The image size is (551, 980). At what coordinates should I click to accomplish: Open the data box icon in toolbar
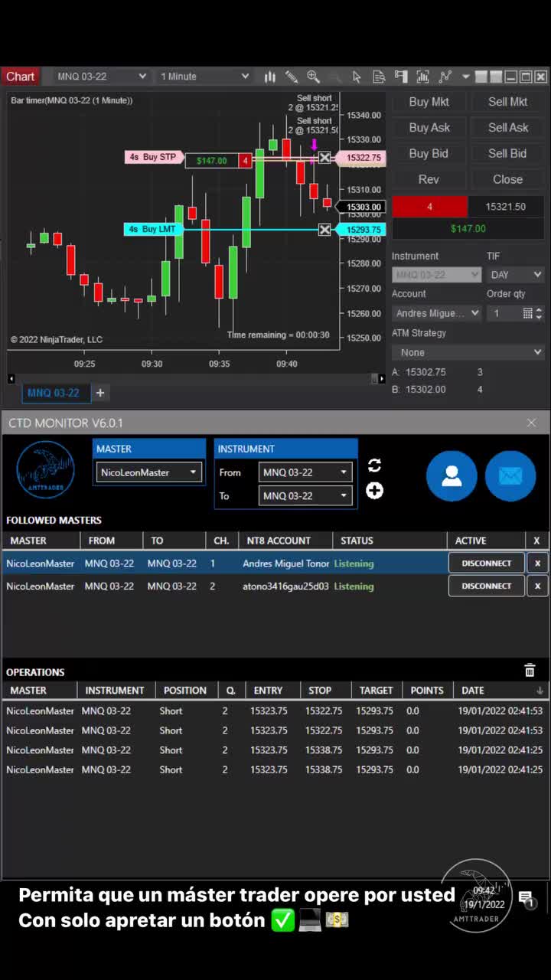379,77
